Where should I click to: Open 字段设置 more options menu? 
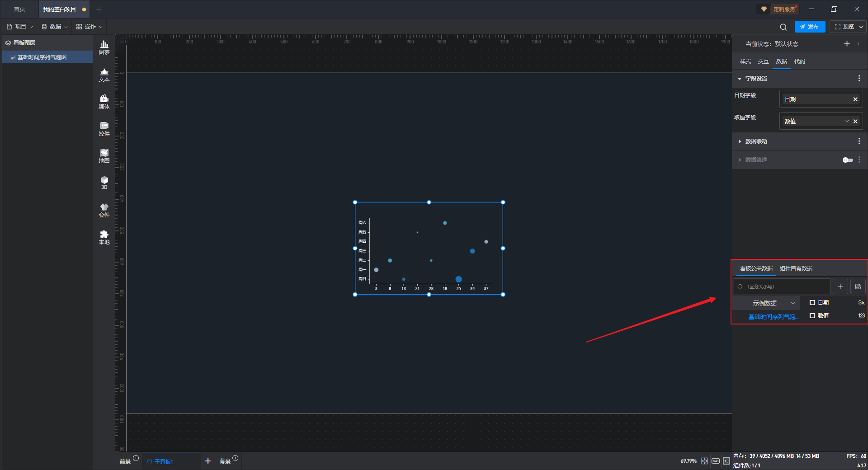click(x=859, y=78)
